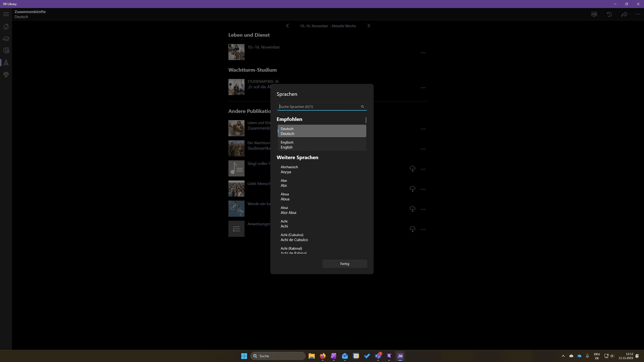Choose Abua language
644x362 pixels.
pyautogui.click(x=322, y=197)
